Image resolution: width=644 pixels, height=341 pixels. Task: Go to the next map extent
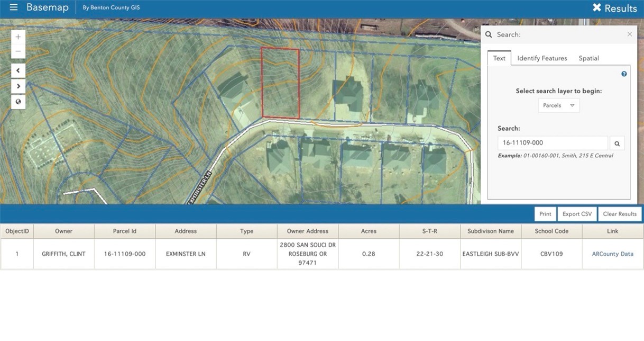[x=18, y=86]
